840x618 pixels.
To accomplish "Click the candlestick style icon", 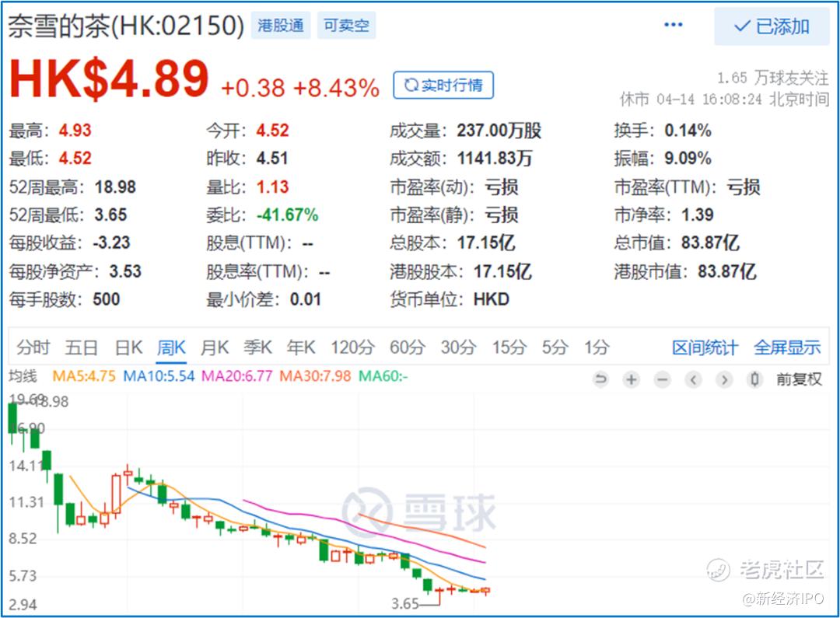I will 754,379.
